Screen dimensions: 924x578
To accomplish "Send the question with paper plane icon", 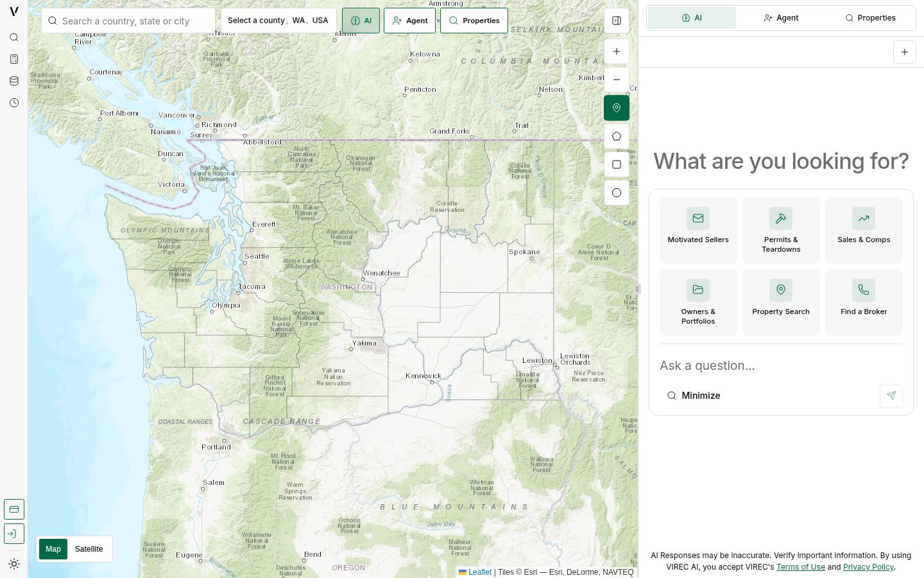I will point(891,396).
